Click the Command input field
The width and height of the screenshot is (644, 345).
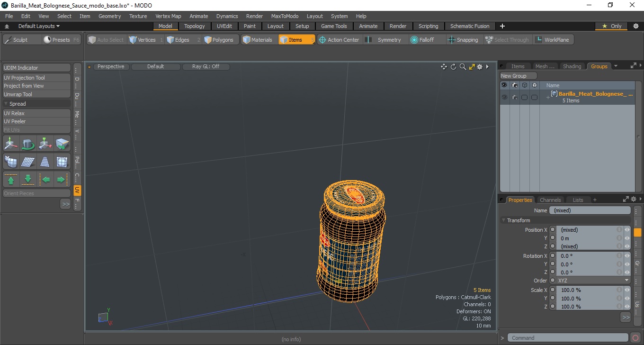point(568,338)
